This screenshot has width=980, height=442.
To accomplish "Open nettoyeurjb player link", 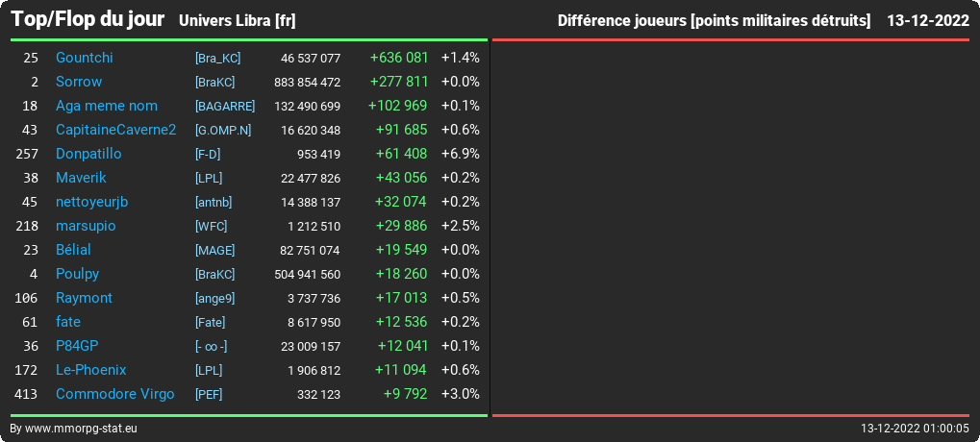I will pos(92,202).
